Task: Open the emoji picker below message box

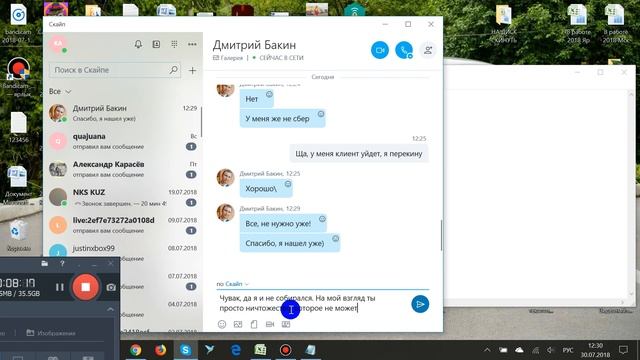Action: [x=222, y=324]
